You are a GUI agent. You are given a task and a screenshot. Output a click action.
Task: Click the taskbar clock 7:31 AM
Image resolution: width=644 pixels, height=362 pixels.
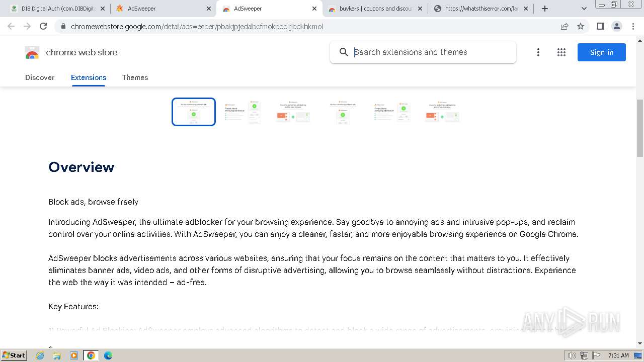618,355
